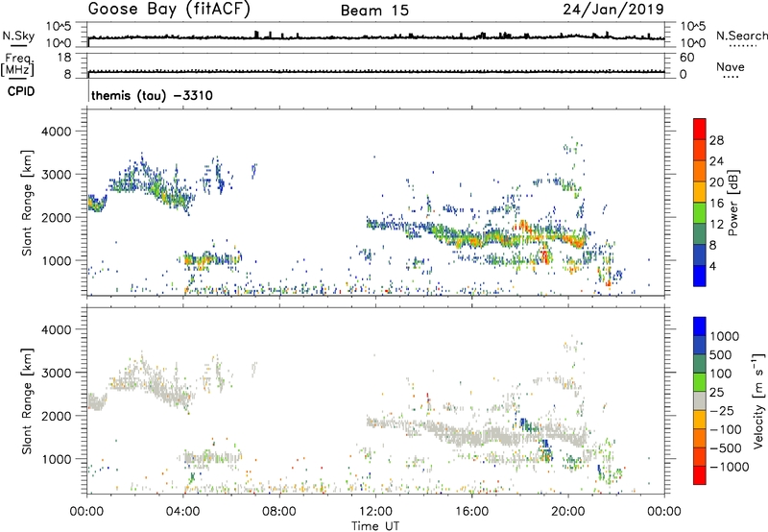This screenshot has height=532, width=768.
Task: Click the '-25' velocity colorbar tick
Action: coord(721,411)
